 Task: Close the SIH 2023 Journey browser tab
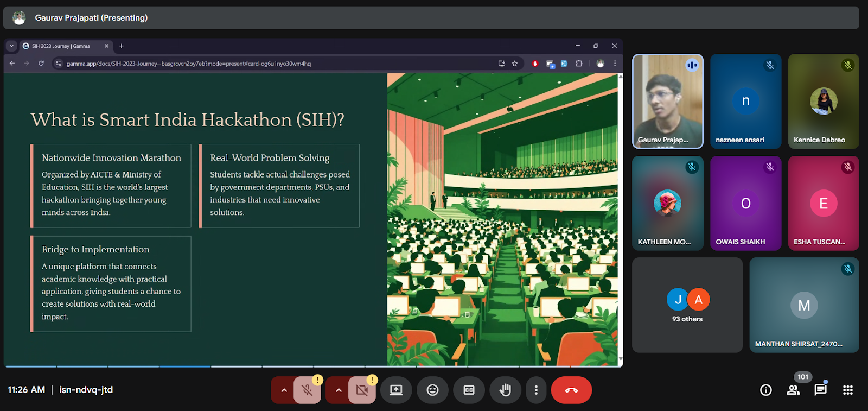(x=106, y=46)
